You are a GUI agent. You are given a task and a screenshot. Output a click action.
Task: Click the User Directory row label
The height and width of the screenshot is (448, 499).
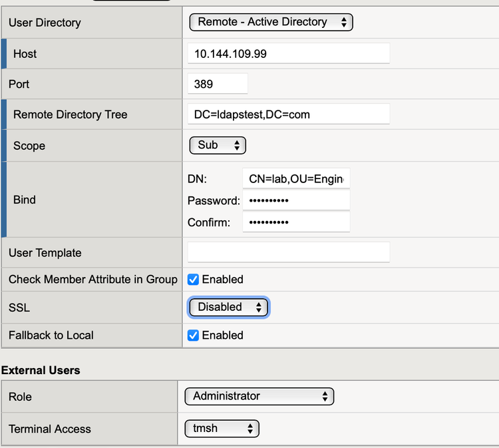(x=45, y=23)
